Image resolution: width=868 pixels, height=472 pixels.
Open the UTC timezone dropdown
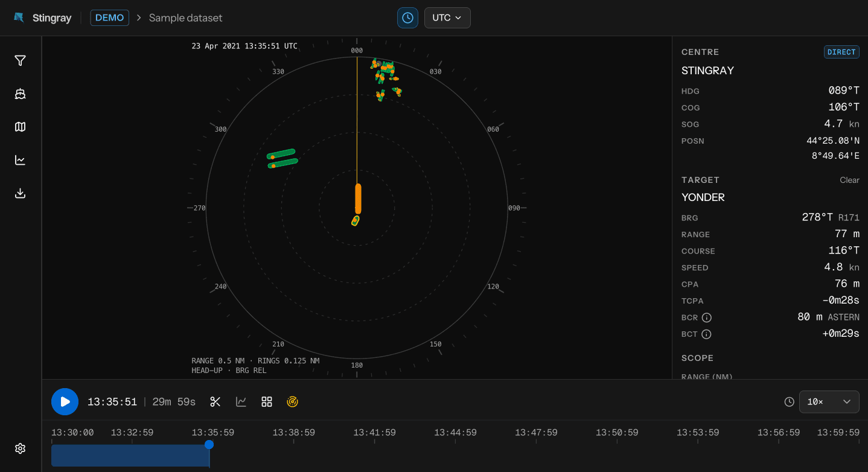click(447, 18)
